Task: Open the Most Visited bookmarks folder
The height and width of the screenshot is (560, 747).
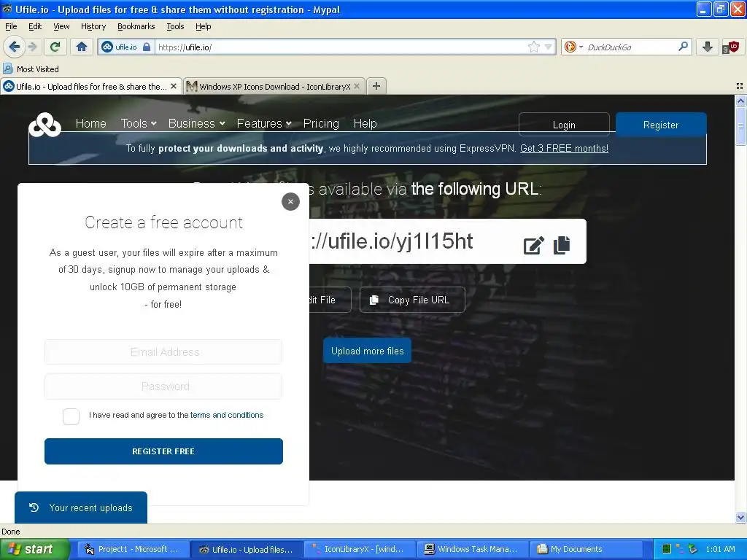Action: pyautogui.click(x=31, y=69)
